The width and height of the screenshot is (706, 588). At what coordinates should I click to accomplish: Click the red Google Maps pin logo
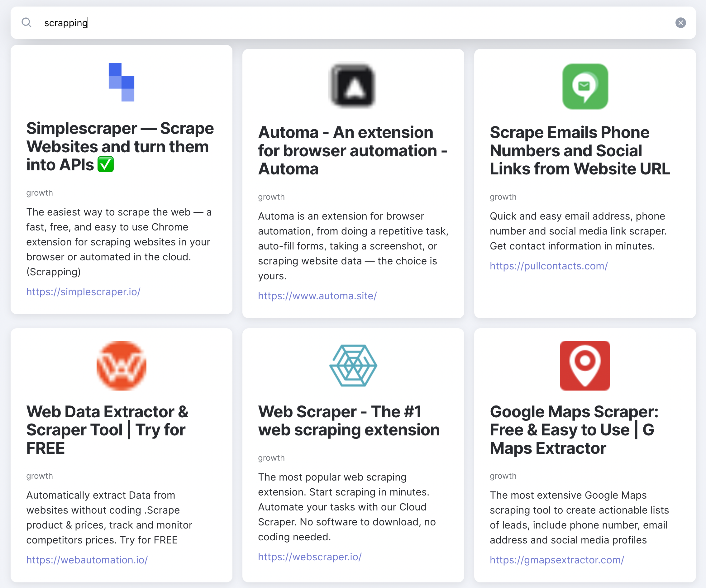point(585,366)
